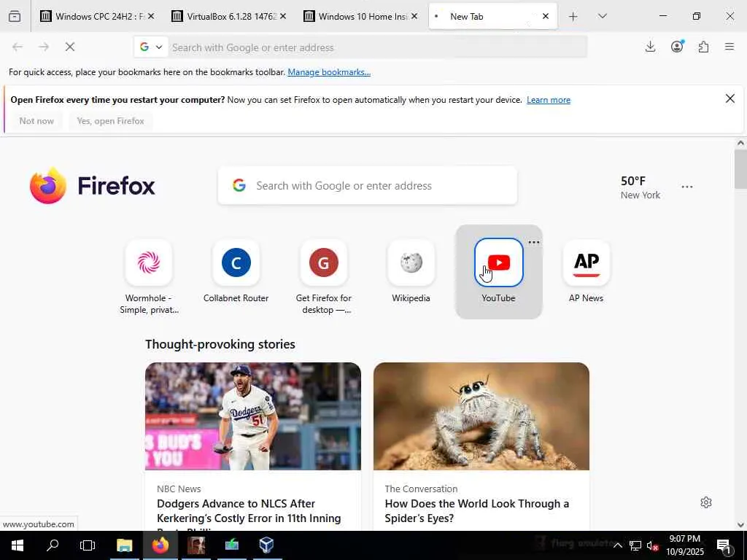Viewport: 747px width, 560px height.
Task: Open the jumping spider story image
Action: pyautogui.click(x=481, y=416)
